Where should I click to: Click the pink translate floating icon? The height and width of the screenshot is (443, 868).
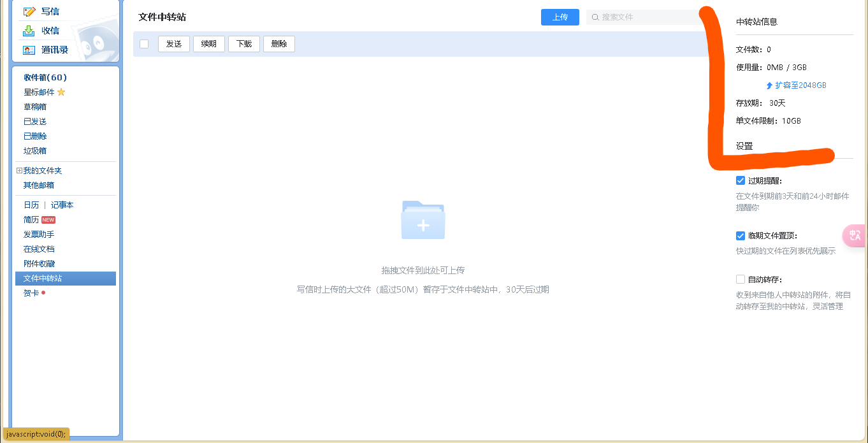point(855,236)
